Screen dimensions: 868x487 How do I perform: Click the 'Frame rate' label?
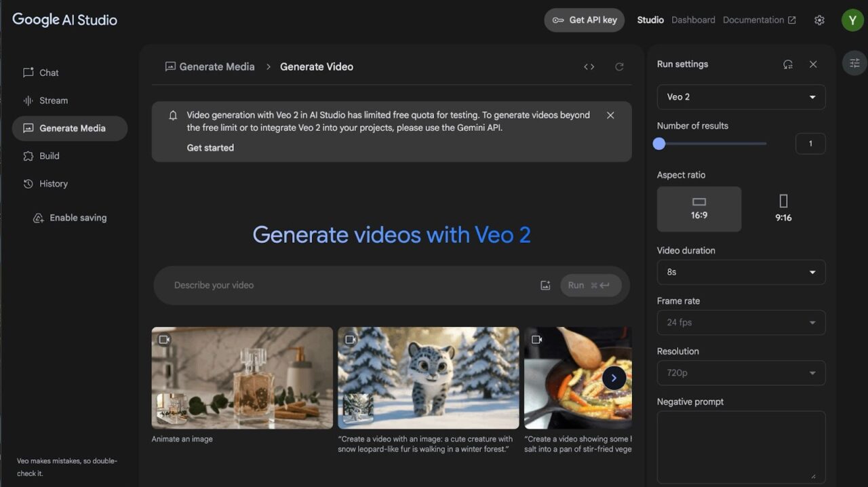[678, 301]
